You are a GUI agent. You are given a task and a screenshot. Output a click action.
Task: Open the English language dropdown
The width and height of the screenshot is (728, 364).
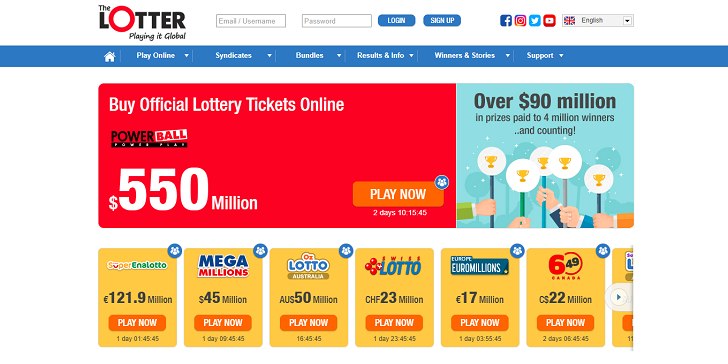point(598,20)
